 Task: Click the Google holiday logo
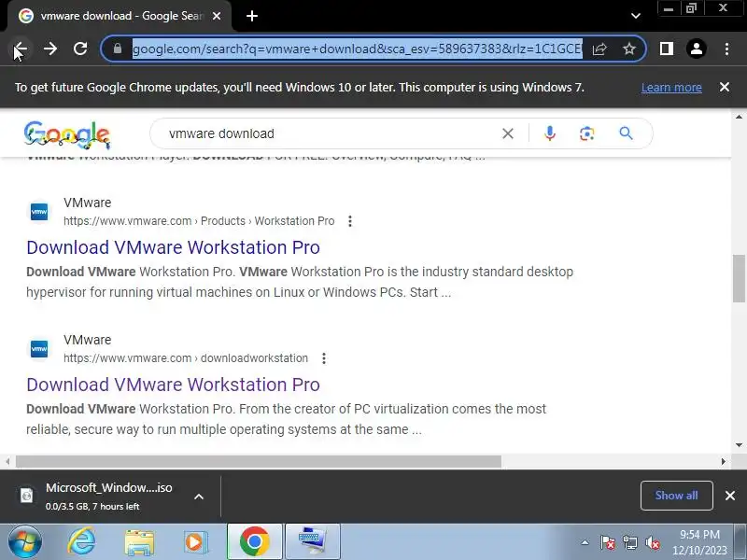pos(67,134)
